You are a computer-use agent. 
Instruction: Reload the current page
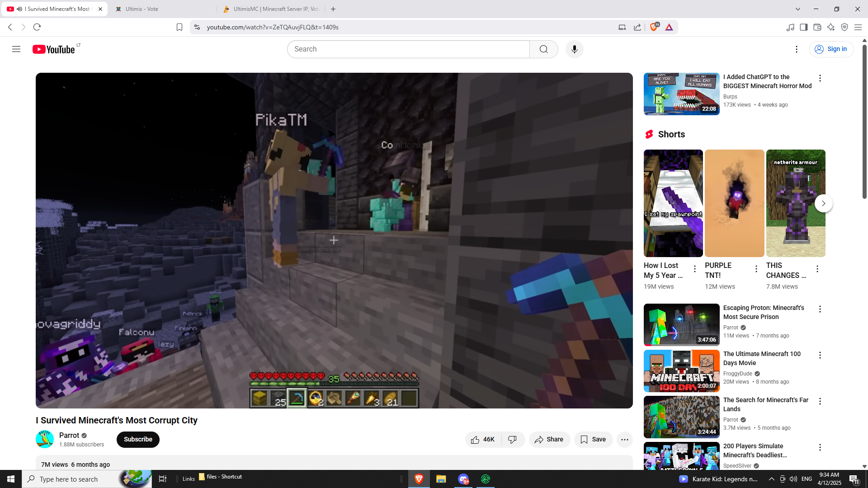[x=37, y=27]
